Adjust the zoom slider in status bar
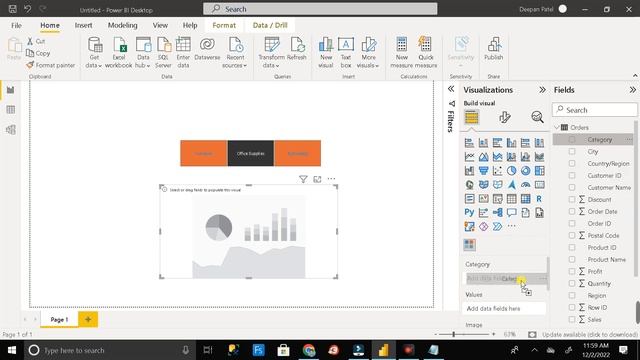Image resolution: width=640 pixels, height=360 pixels. click(453, 334)
